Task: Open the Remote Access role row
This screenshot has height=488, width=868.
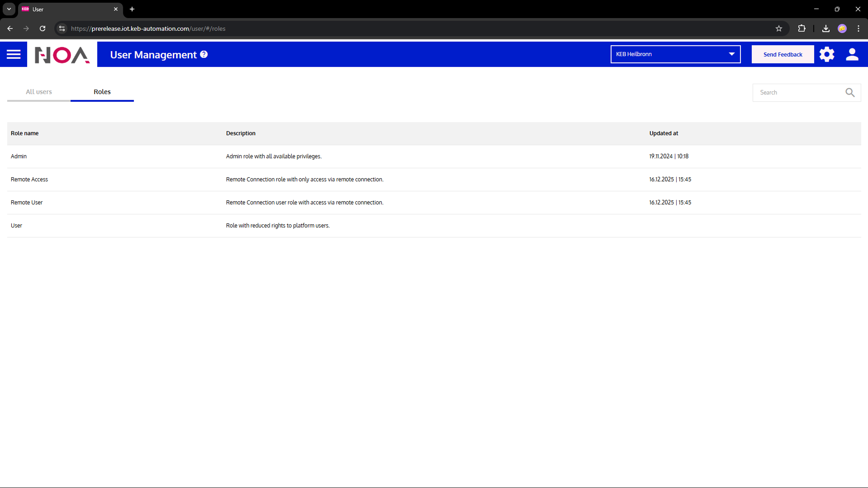Action: click(29, 180)
